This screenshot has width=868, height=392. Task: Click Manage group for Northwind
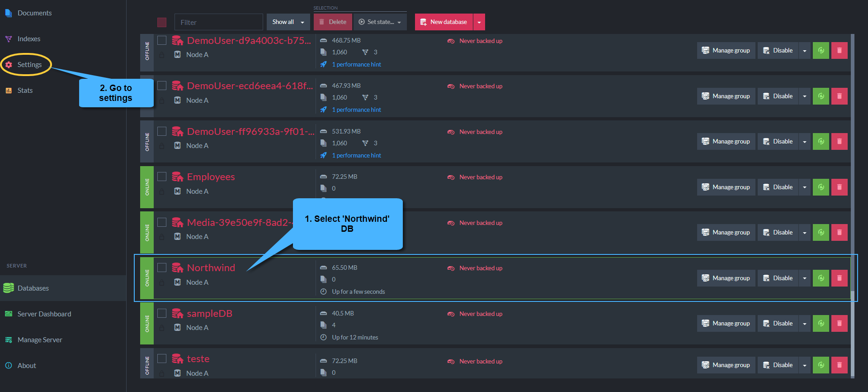coord(726,278)
